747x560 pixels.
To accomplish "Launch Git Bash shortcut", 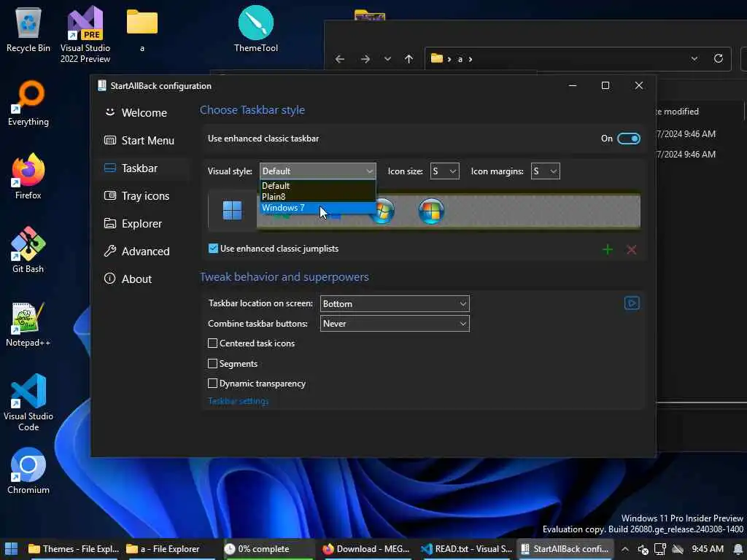I will pos(28,251).
